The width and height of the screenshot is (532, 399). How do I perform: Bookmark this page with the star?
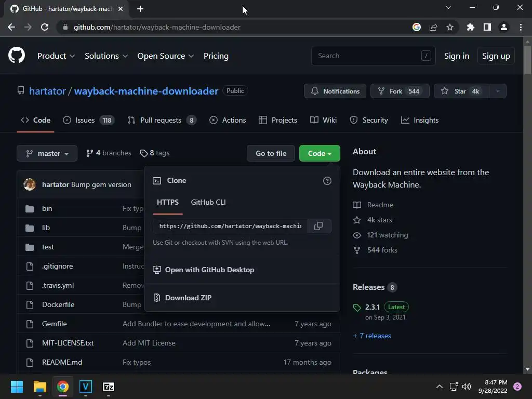point(450,27)
